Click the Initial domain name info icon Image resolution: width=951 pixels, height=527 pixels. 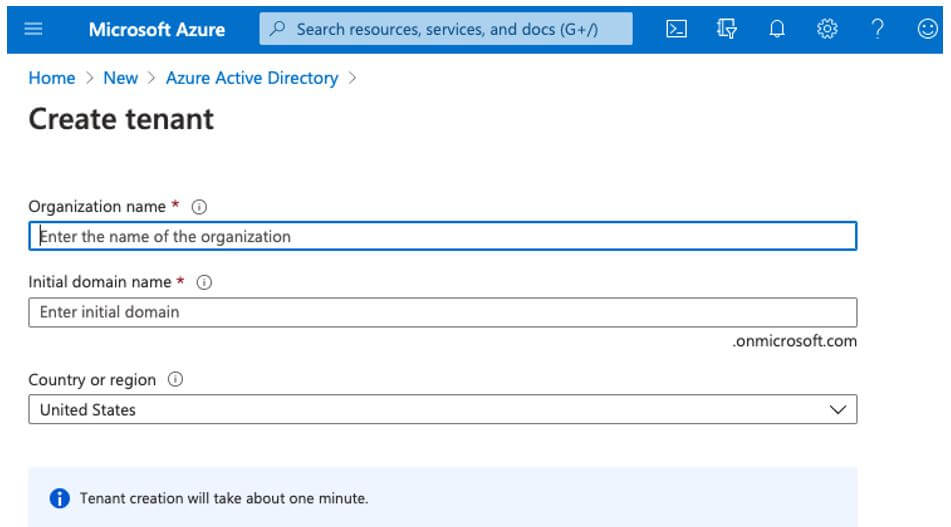pos(204,283)
